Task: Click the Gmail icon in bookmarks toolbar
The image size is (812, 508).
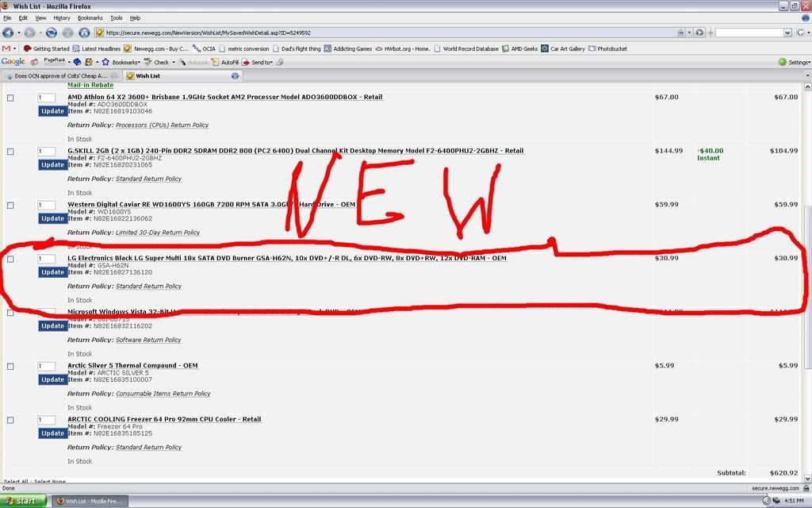Action: pyautogui.click(x=6, y=48)
